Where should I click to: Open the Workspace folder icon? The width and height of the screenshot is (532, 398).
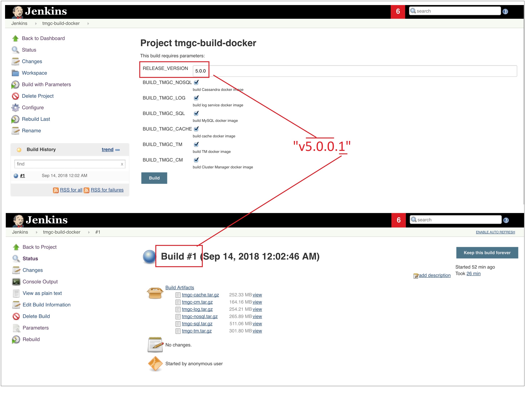15,73
